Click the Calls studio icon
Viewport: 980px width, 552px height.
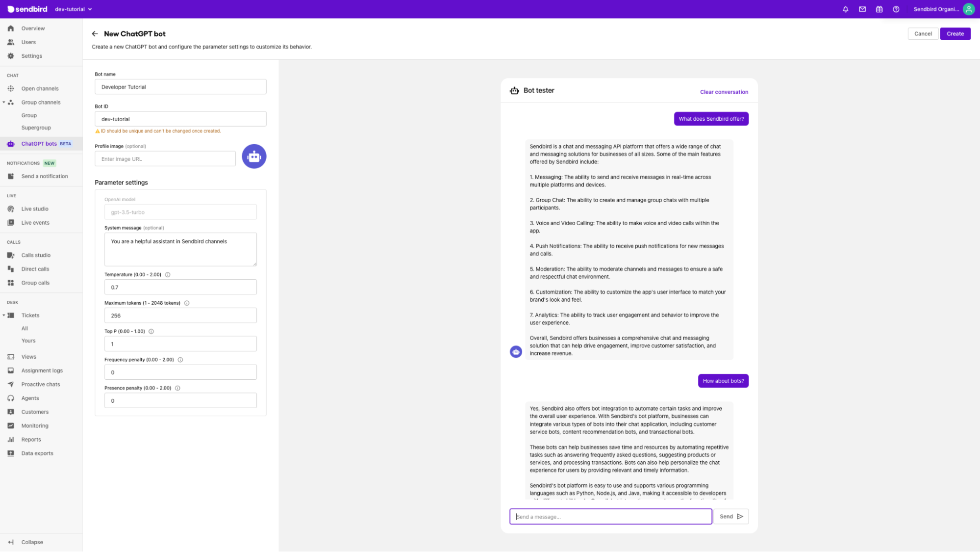[x=11, y=256]
